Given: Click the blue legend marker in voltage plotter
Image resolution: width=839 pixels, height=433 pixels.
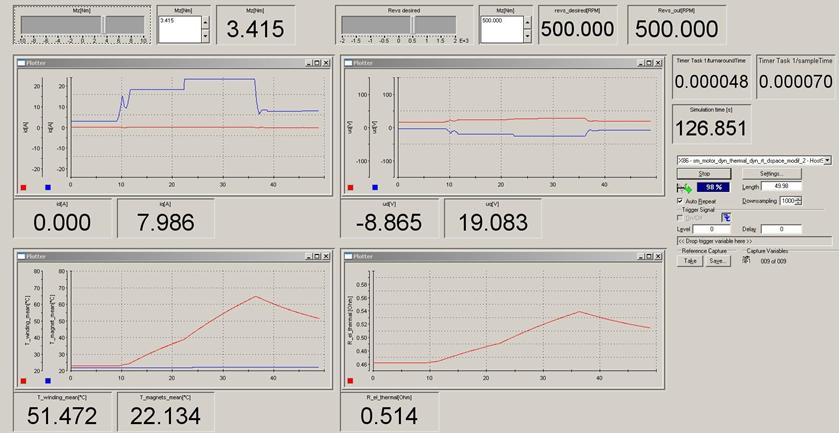Looking at the screenshot, I should coord(375,187).
